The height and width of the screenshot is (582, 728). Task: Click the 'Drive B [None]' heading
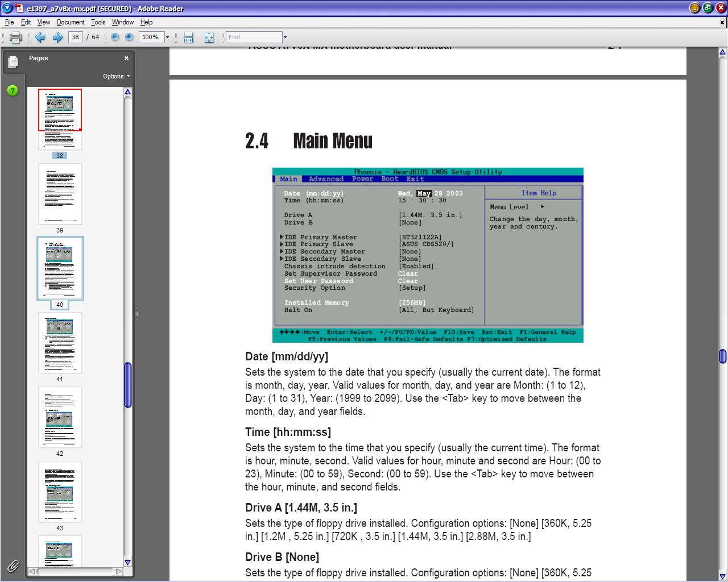(x=282, y=557)
